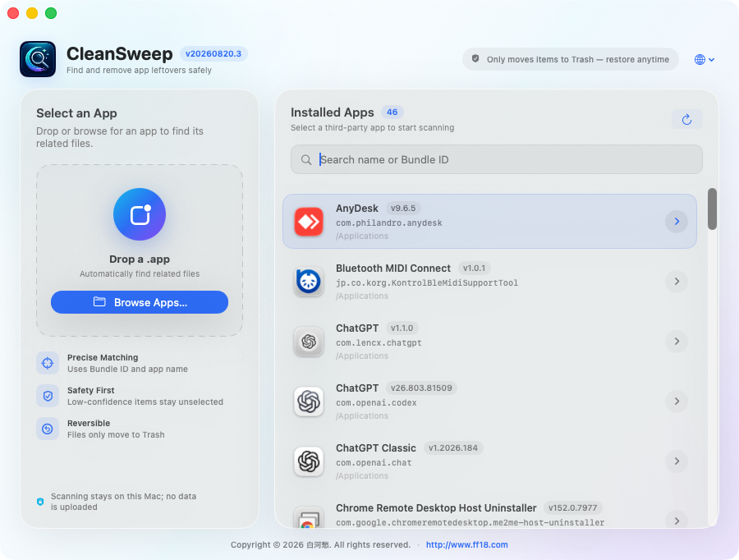Click the Reversible restore icon
Viewport: 739px width, 560px height.
(x=48, y=429)
